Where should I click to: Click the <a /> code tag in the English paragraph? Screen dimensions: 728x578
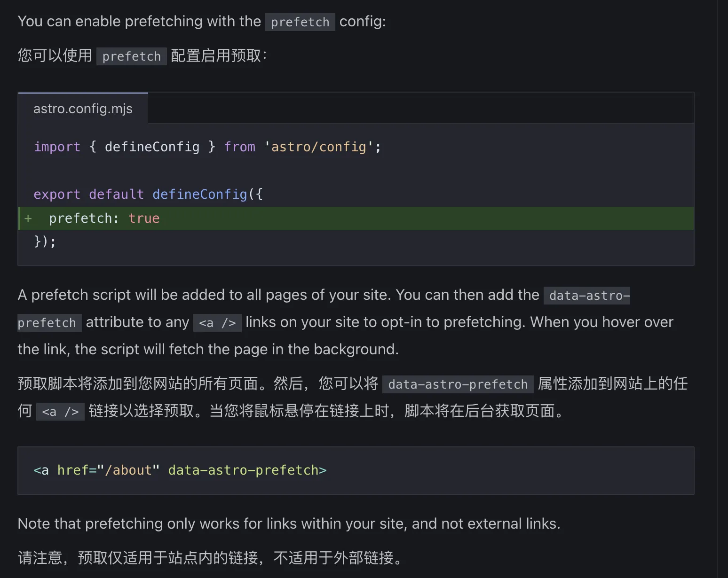coord(217,323)
